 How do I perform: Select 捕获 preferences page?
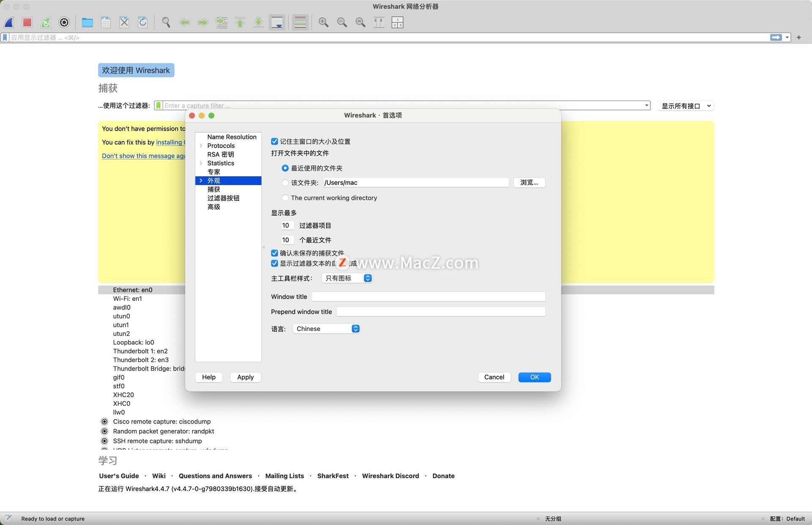[214, 190]
